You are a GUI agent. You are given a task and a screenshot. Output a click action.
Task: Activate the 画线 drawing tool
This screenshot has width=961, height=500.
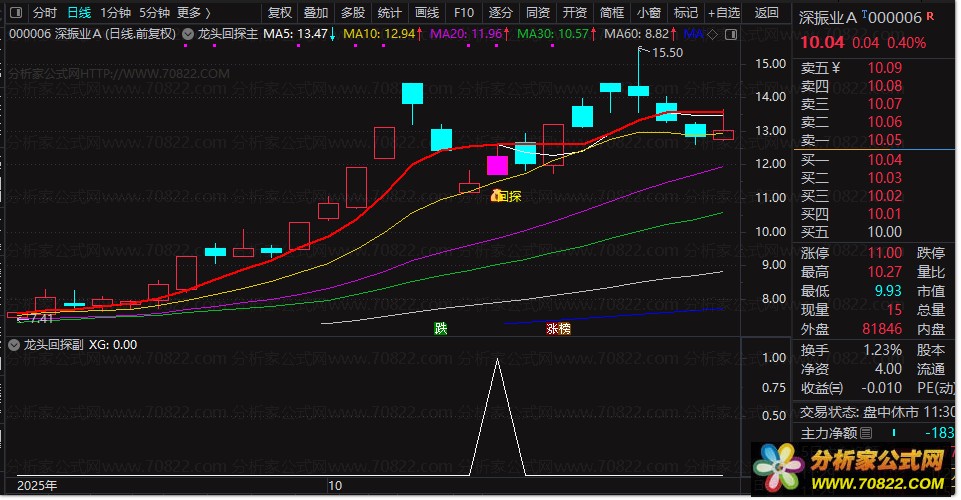pos(427,12)
